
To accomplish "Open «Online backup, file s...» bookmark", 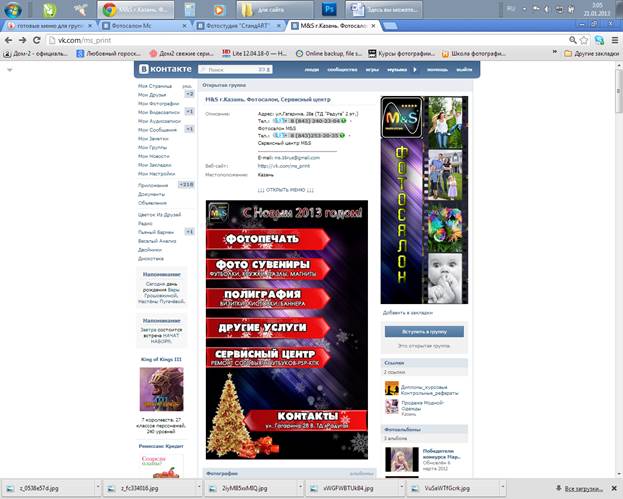I will tap(329, 53).
